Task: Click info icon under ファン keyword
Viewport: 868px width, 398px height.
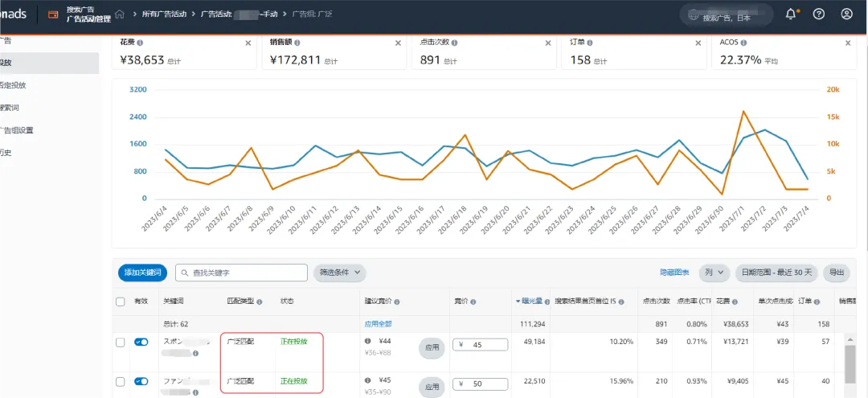Action: (195, 392)
